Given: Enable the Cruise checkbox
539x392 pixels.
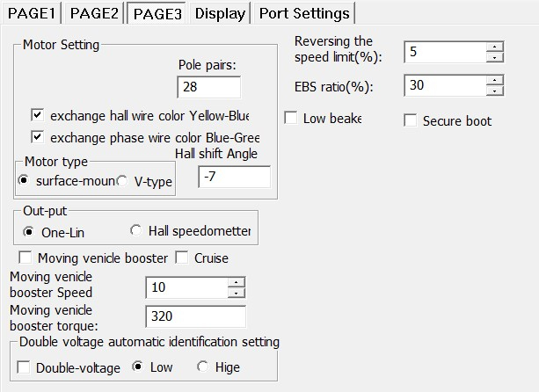Looking at the screenshot, I should pyautogui.click(x=182, y=258).
